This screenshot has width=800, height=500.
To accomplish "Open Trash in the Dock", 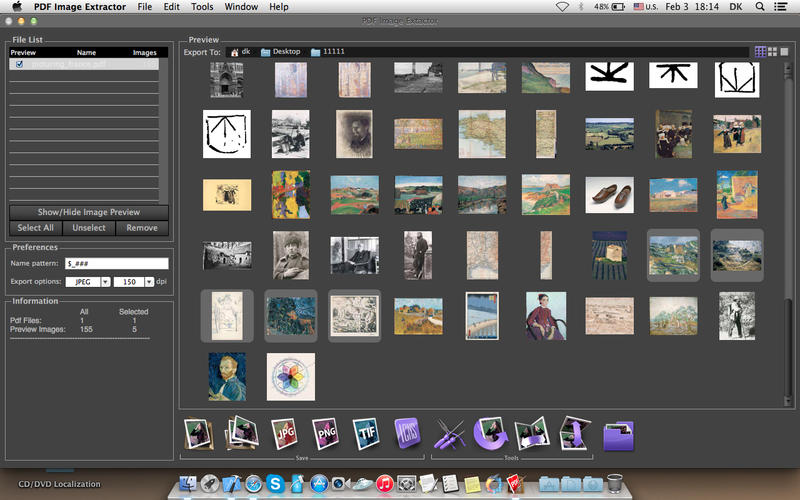I will (x=615, y=483).
